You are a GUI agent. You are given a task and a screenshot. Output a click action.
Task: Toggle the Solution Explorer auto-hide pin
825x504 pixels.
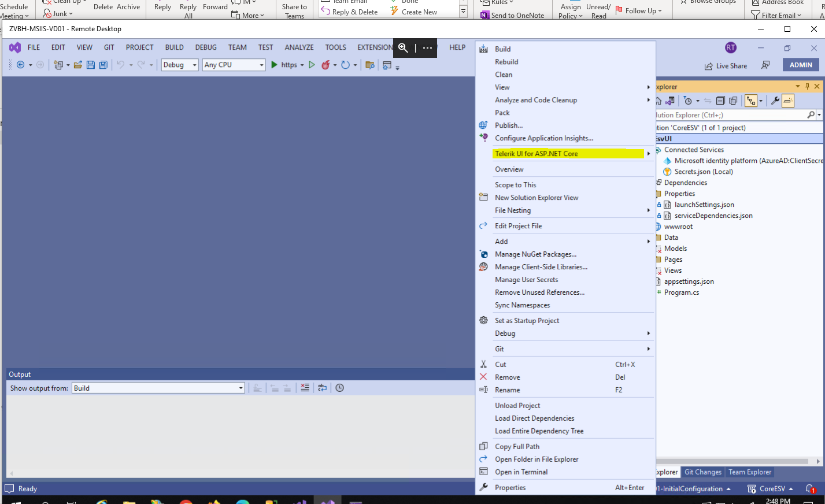click(807, 86)
